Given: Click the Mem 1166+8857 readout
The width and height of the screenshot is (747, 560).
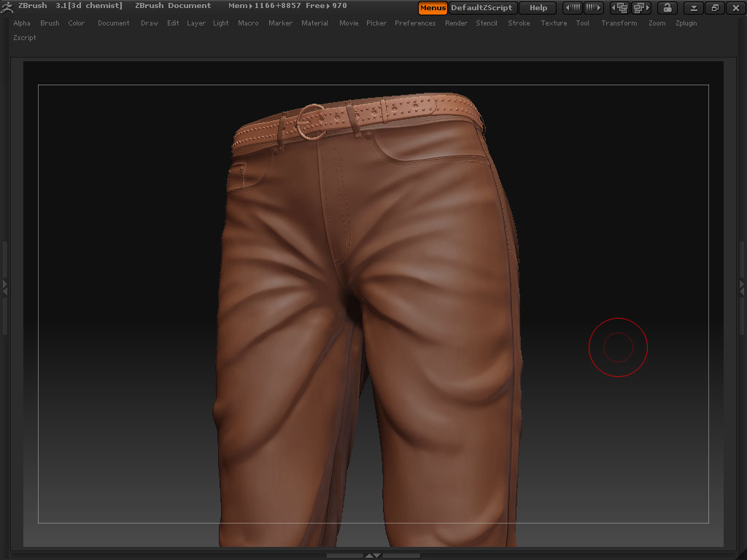Looking at the screenshot, I should (264, 6).
